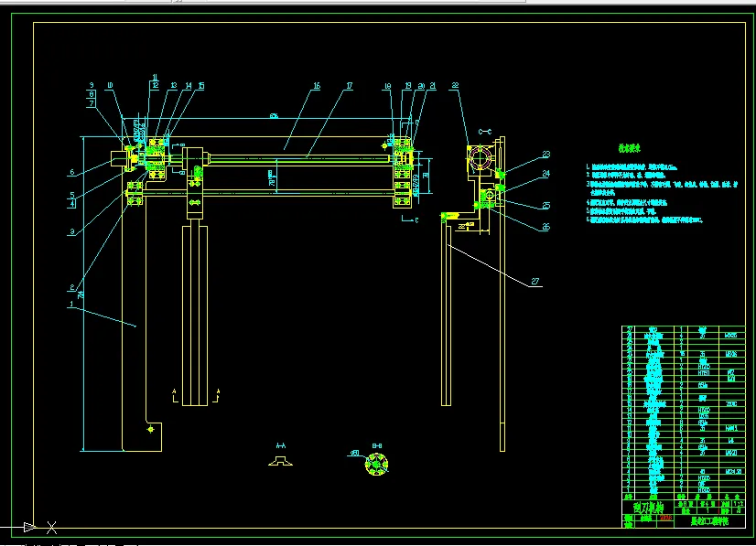Image resolution: width=756 pixels, height=546 pixels.
Task: Select part balloon number 10
Action: point(110,86)
